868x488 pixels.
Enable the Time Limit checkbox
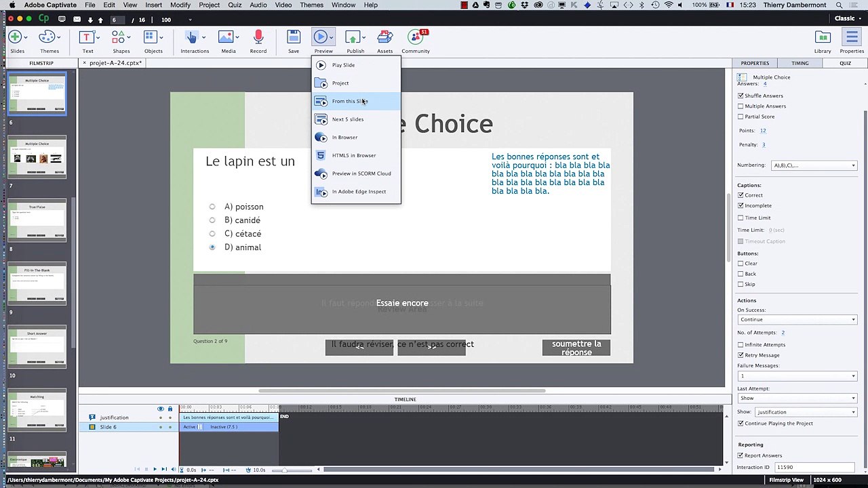tap(741, 218)
